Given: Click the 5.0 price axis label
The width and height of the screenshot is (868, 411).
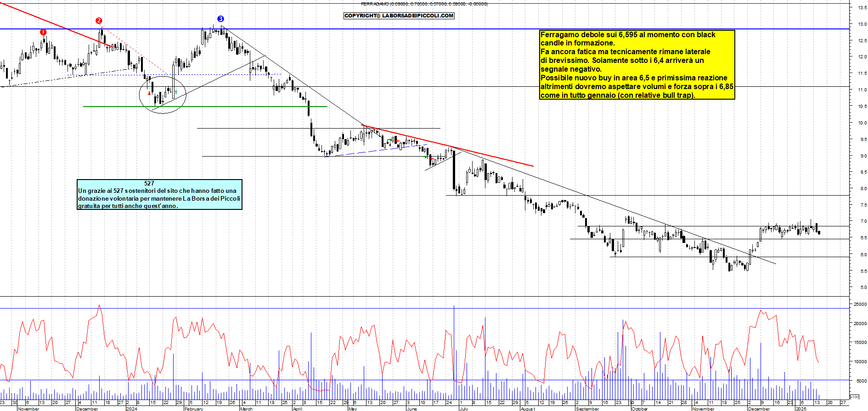Looking at the screenshot, I should pyautogui.click(x=863, y=287).
